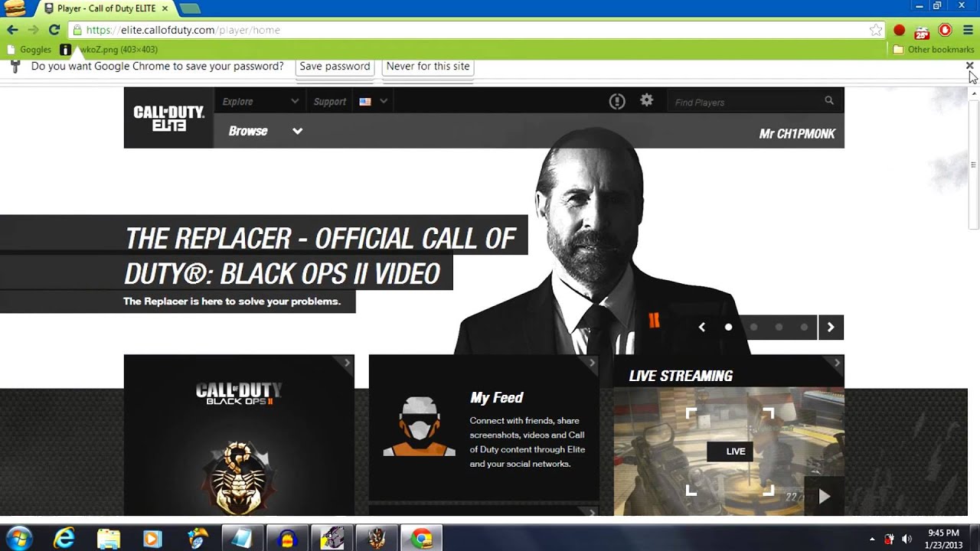Play the live stream video
Image resolution: width=980 pixels, height=551 pixels.
pyautogui.click(x=824, y=497)
